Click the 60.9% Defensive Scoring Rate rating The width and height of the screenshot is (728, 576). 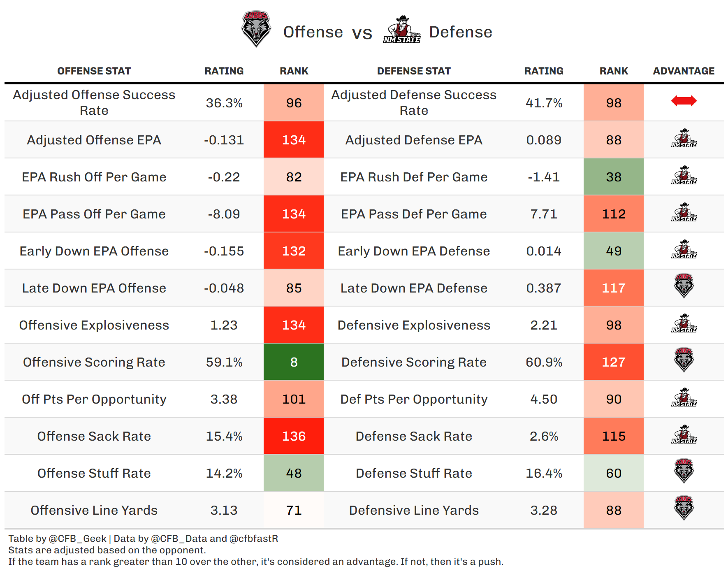click(544, 362)
